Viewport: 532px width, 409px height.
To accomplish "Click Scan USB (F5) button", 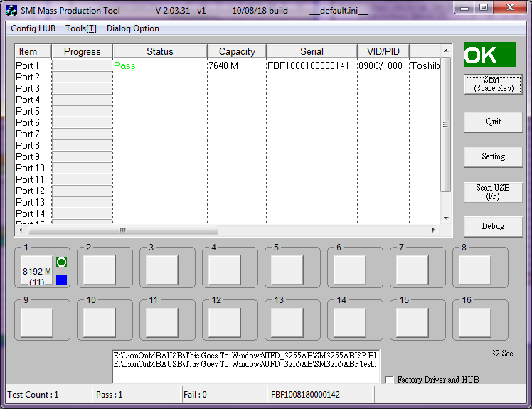I will 494,192.
